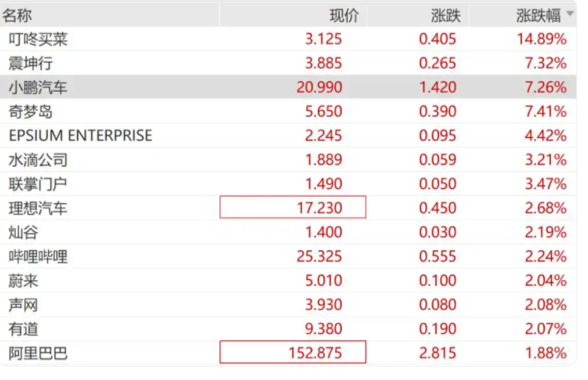Select the highlighted 小鹏汽车 row

point(38,88)
